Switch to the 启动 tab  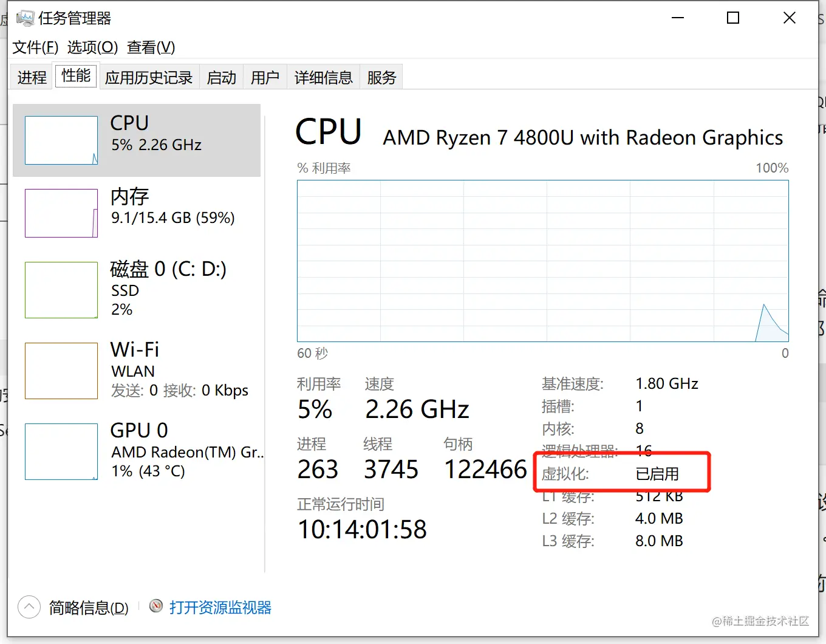tap(222, 78)
